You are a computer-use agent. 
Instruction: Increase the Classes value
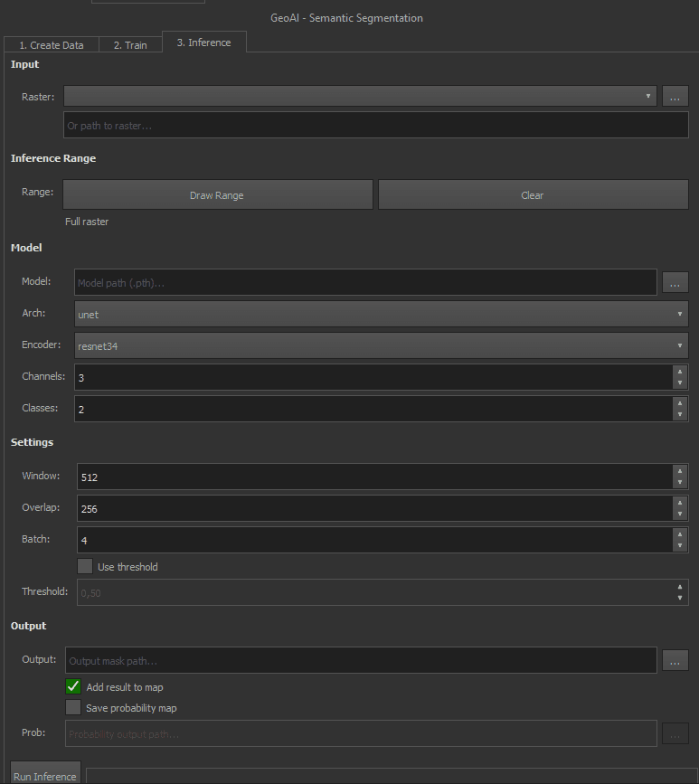[679, 403]
